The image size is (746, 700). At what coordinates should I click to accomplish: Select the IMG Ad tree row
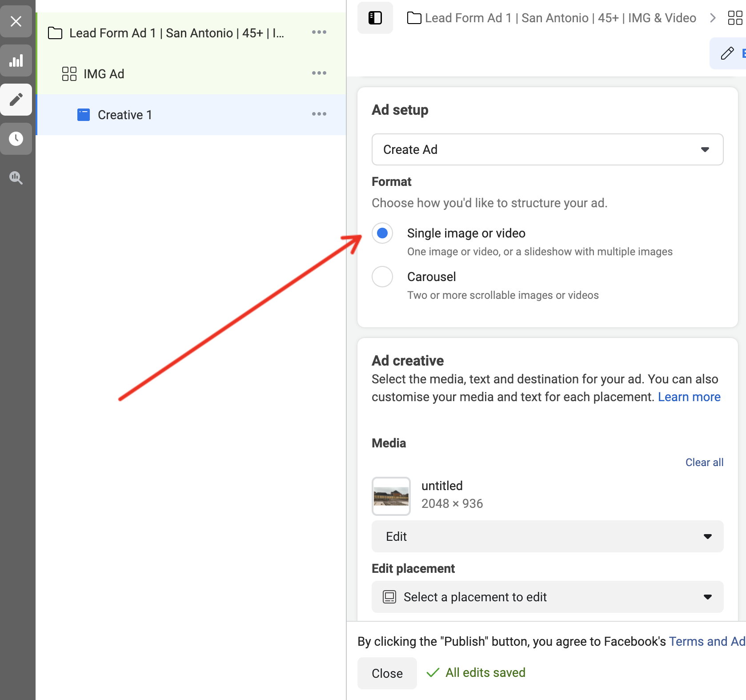(x=191, y=74)
